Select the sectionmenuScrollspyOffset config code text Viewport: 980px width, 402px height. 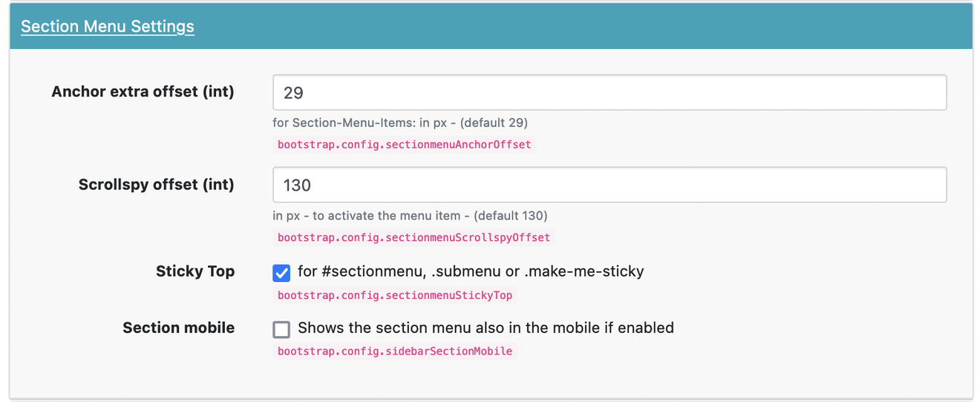tap(414, 237)
